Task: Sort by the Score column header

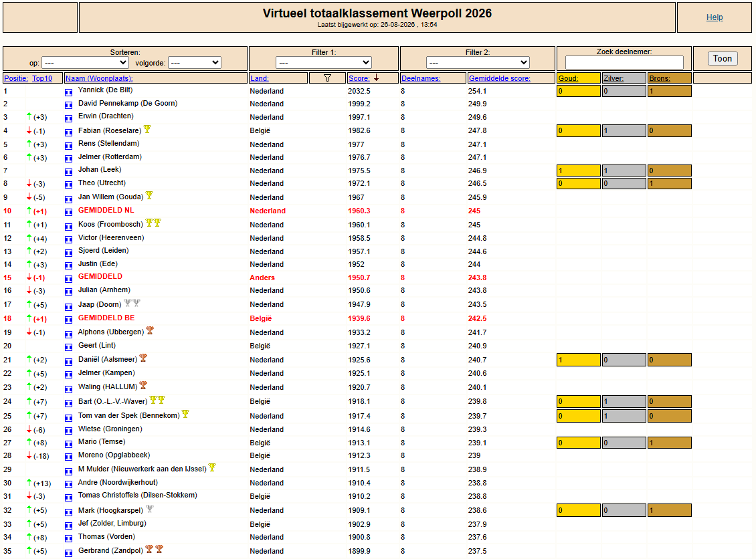Action: point(359,78)
